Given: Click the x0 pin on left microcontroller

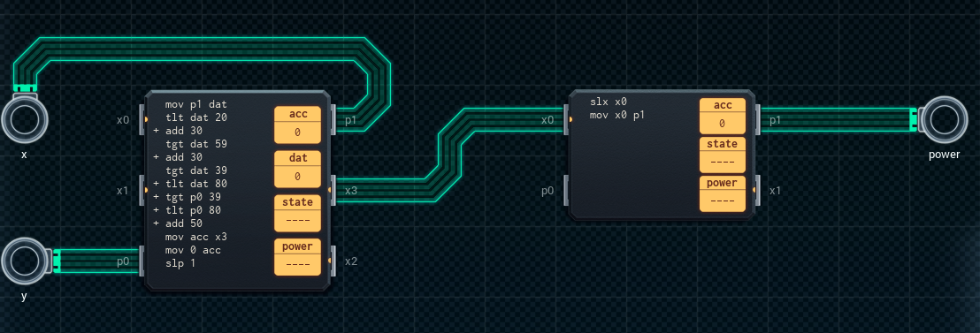Looking at the screenshot, I should tap(142, 119).
